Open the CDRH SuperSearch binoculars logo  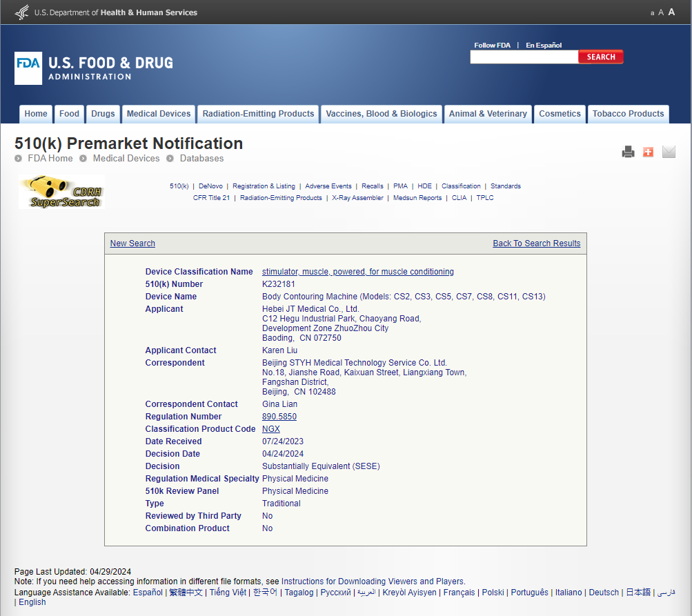61,192
